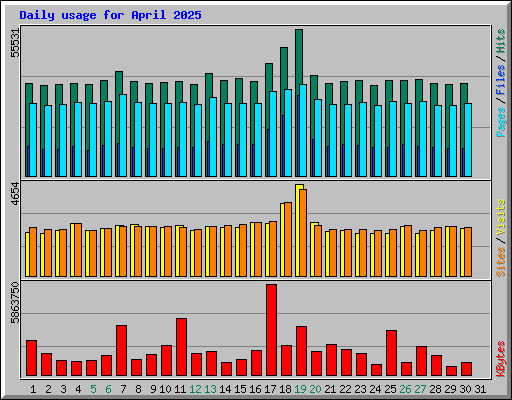Click the orange Sites bar for day 30
The width and height of the screenshot is (512, 400).
pyautogui.click(x=468, y=252)
